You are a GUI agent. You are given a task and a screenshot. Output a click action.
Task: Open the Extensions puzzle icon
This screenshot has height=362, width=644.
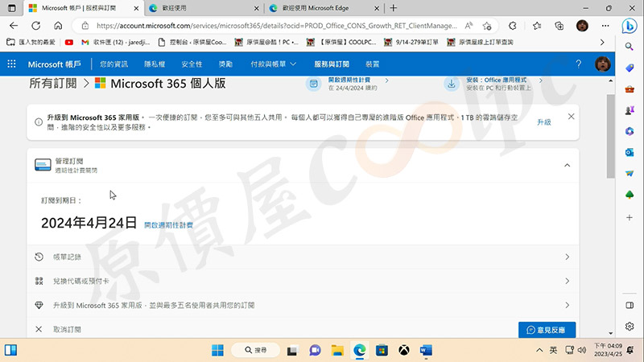tap(513, 26)
